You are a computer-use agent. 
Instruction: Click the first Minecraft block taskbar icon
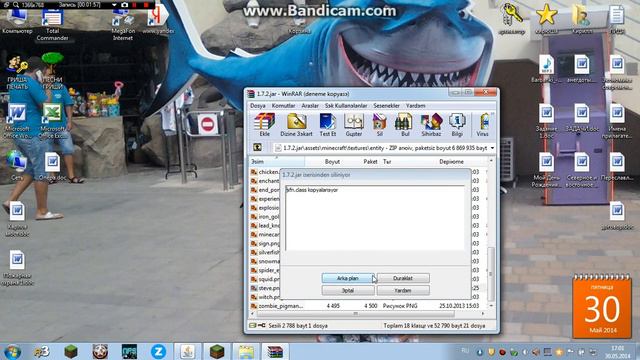pyautogui.click(x=71, y=351)
